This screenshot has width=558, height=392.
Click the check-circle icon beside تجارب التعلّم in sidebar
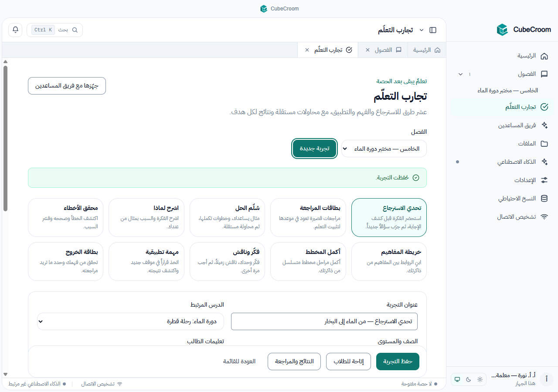[x=544, y=107]
